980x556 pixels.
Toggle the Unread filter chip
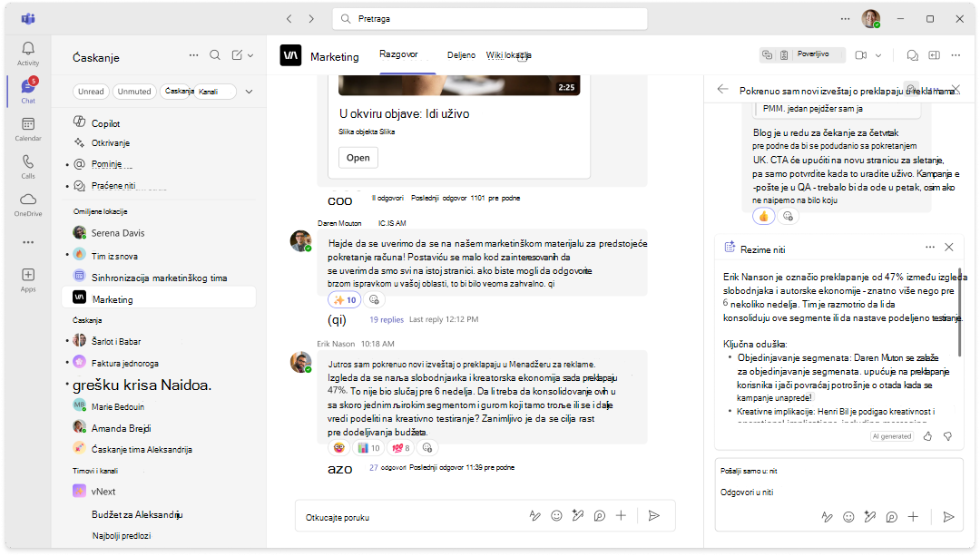(91, 92)
